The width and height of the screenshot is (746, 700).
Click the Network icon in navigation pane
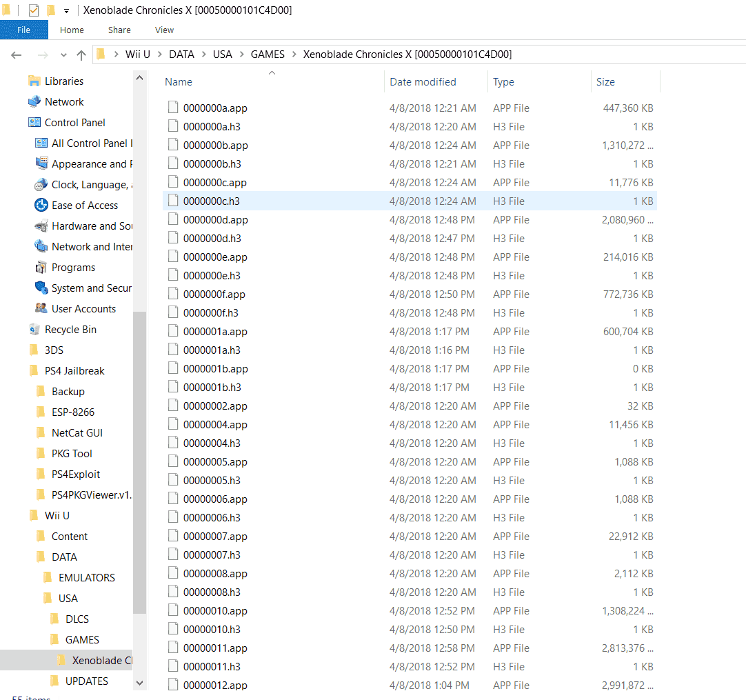click(34, 102)
